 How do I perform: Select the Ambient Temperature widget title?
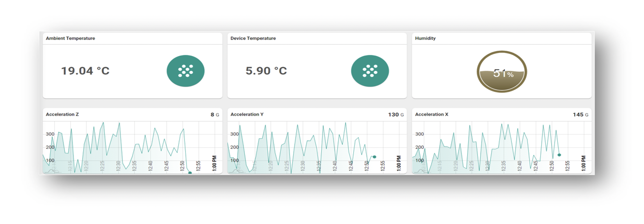(x=71, y=38)
